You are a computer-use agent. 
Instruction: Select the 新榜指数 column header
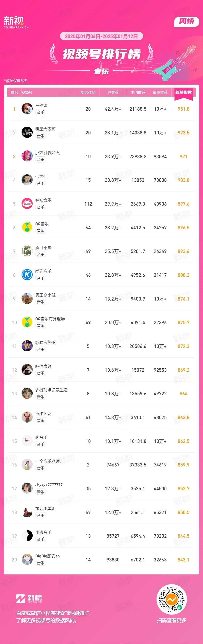[184, 93]
